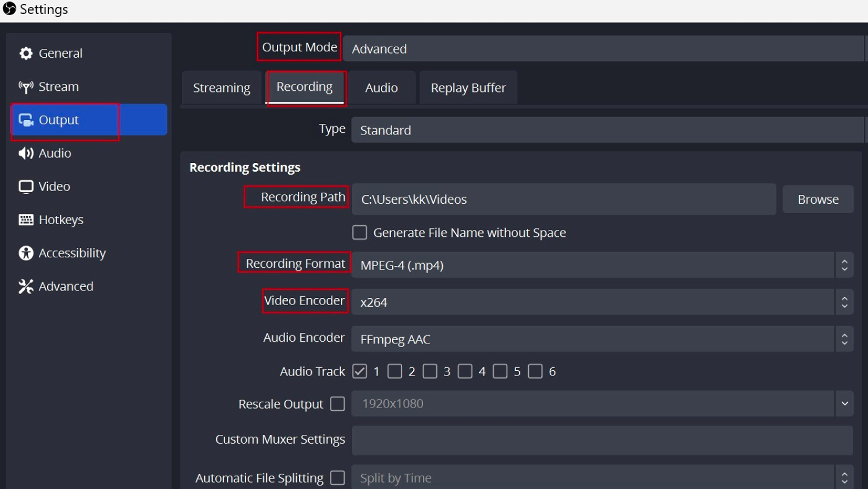
Task: Click the Browse button for recording path
Action: [x=818, y=199]
